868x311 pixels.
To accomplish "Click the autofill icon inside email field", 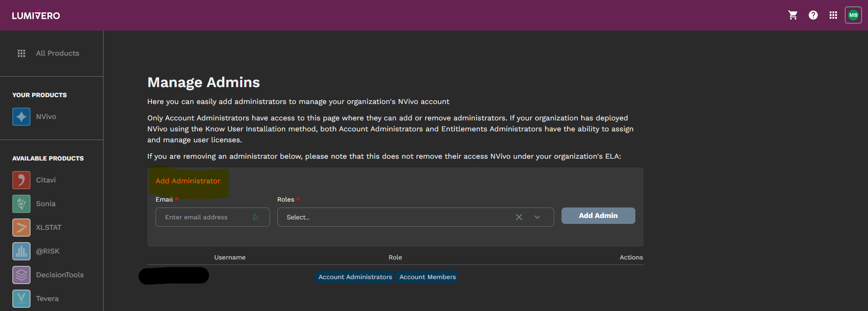I will coord(255,217).
